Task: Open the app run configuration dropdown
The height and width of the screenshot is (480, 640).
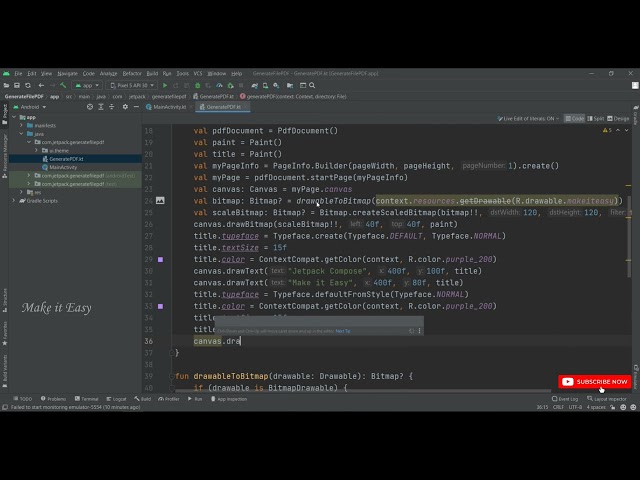Action: tap(87, 85)
